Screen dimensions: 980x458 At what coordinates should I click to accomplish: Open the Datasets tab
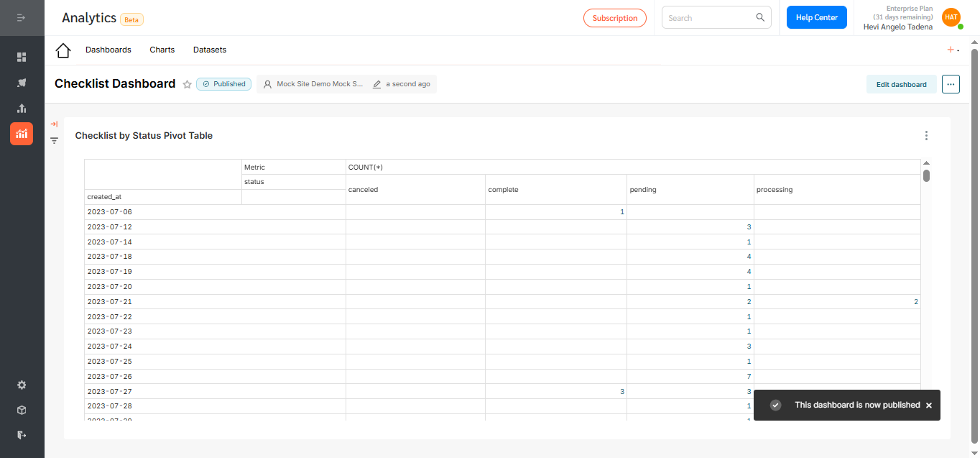(x=210, y=50)
